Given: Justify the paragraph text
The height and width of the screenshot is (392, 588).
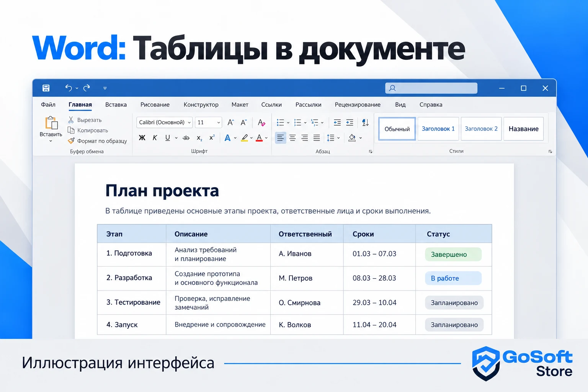Looking at the screenshot, I should [317, 138].
